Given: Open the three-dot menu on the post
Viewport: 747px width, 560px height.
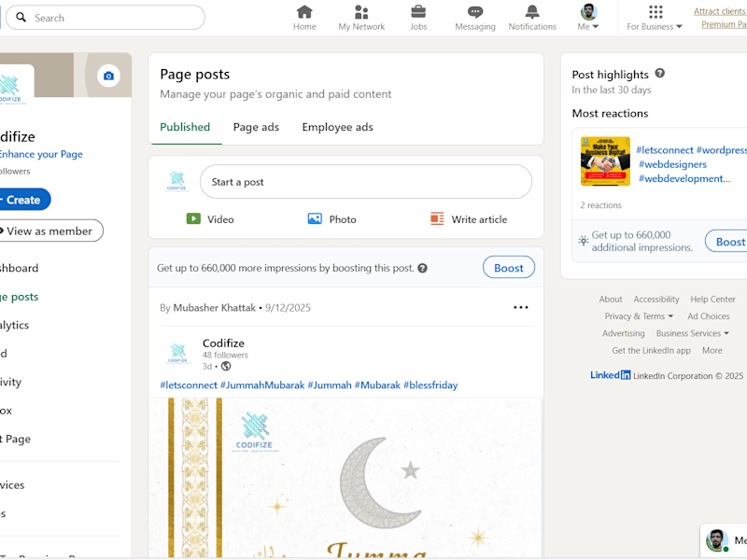Looking at the screenshot, I should (x=521, y=308).
